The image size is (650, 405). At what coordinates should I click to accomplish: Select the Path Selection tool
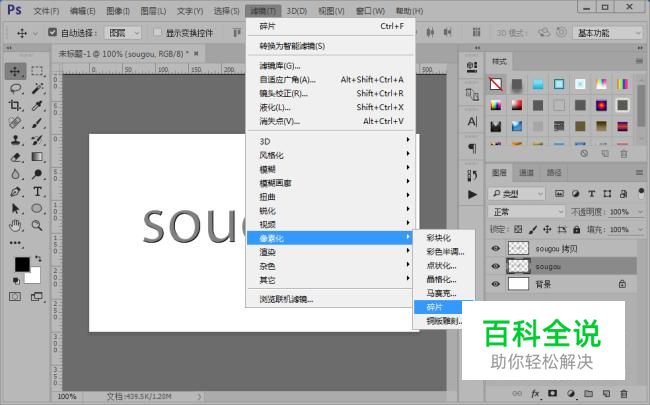pos(15,209)
